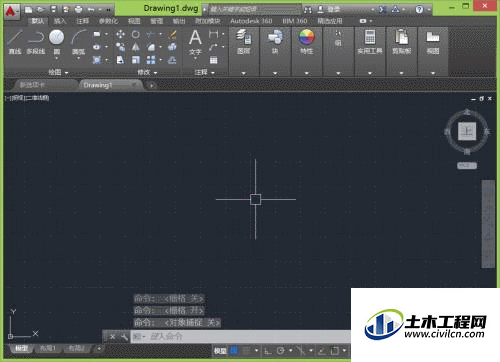Screen dimensions: 500x362
Task: Select the Polyline (多段线) tool
Action: [x=36, y=42]
